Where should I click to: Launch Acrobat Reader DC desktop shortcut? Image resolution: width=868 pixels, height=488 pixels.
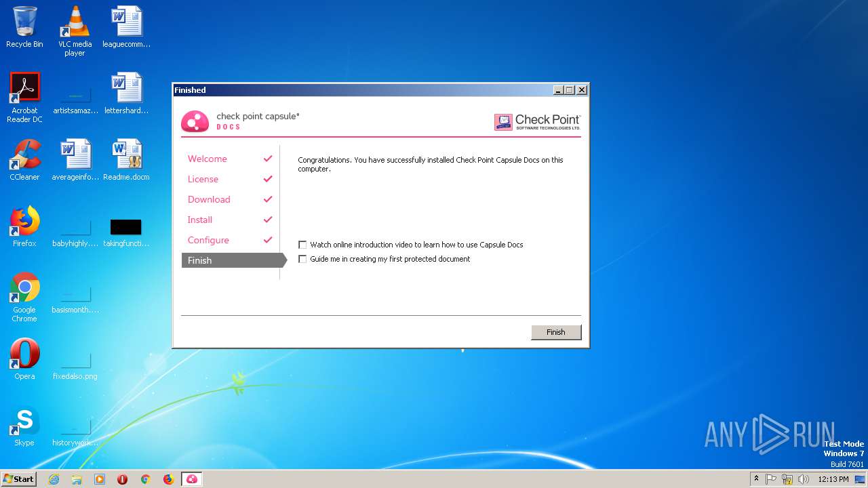(x=24, y=98)
